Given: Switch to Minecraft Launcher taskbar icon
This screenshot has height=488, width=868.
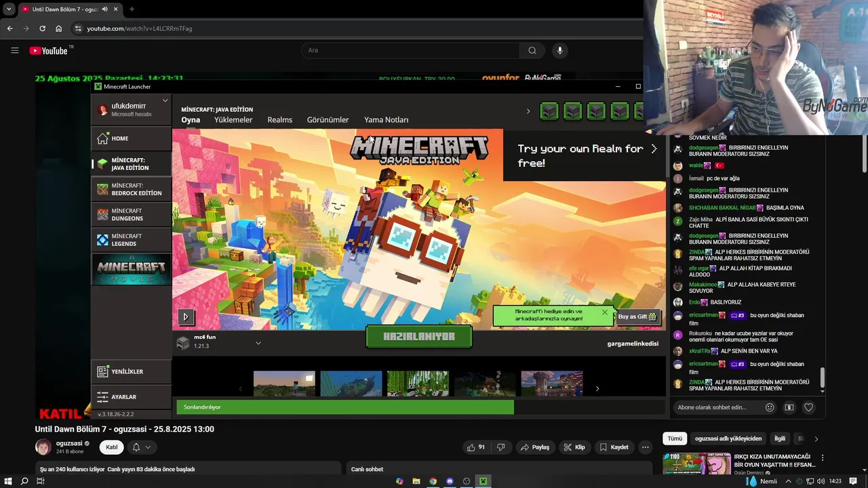Looking at the screenshot, I should click(483, 481).
